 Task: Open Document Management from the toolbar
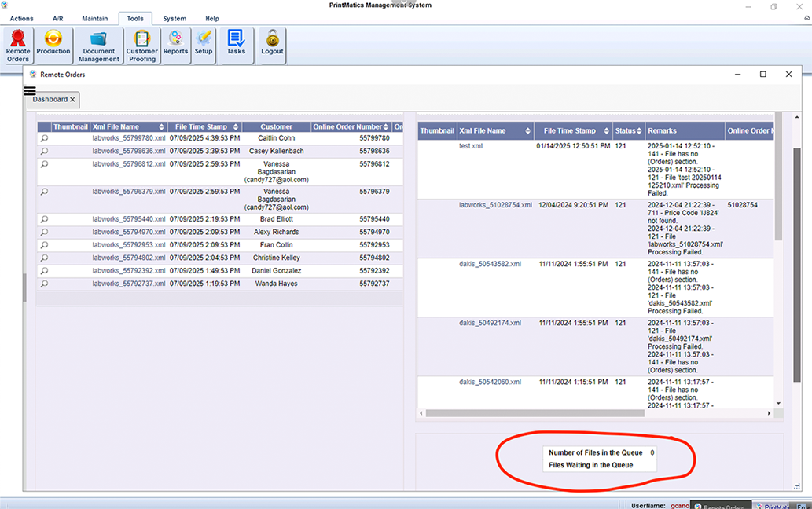click(x=99, y=46)
